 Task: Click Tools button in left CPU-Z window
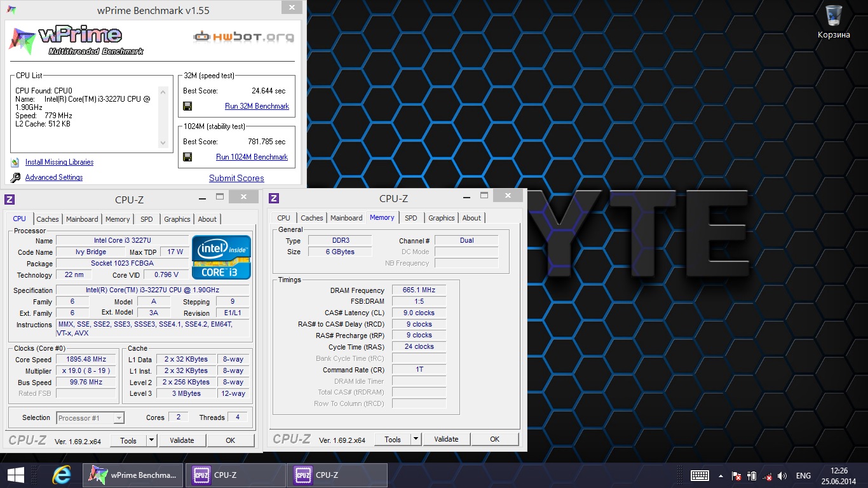point(128,440)
